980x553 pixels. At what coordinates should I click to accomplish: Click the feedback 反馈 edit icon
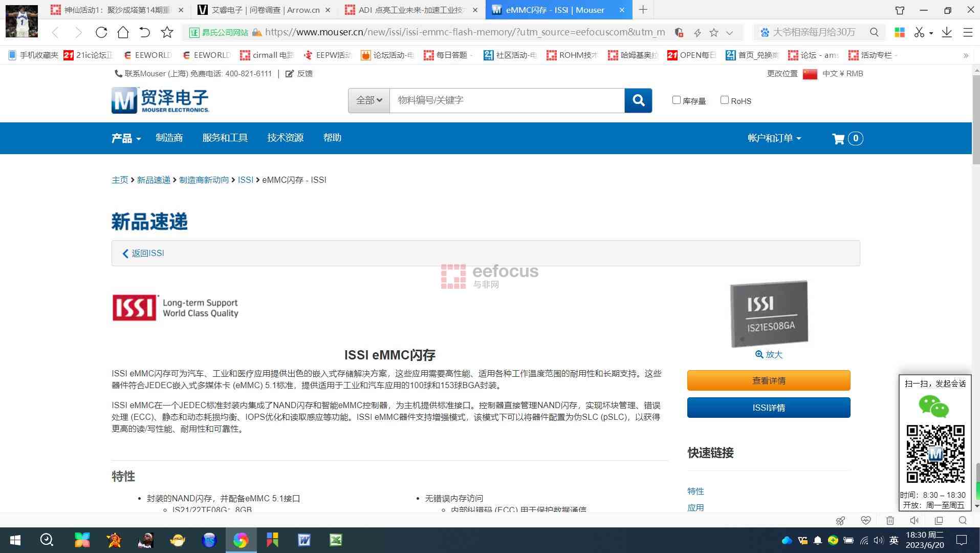tap(289, 74)
